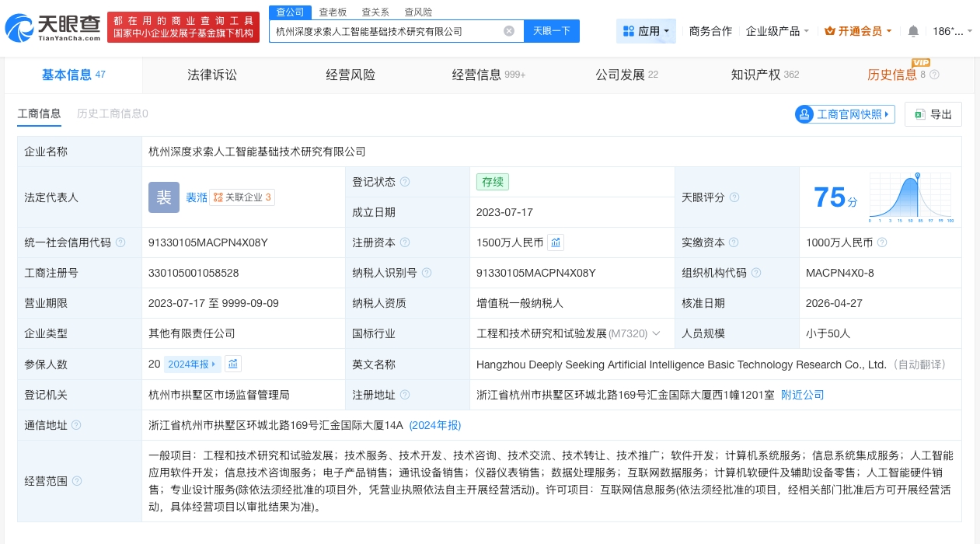This screenshot has height=544, width=980.
Task: Click credit code 91330105MACPN4X08Y under 统一社会信用代码
Action: tap(208, 242)
